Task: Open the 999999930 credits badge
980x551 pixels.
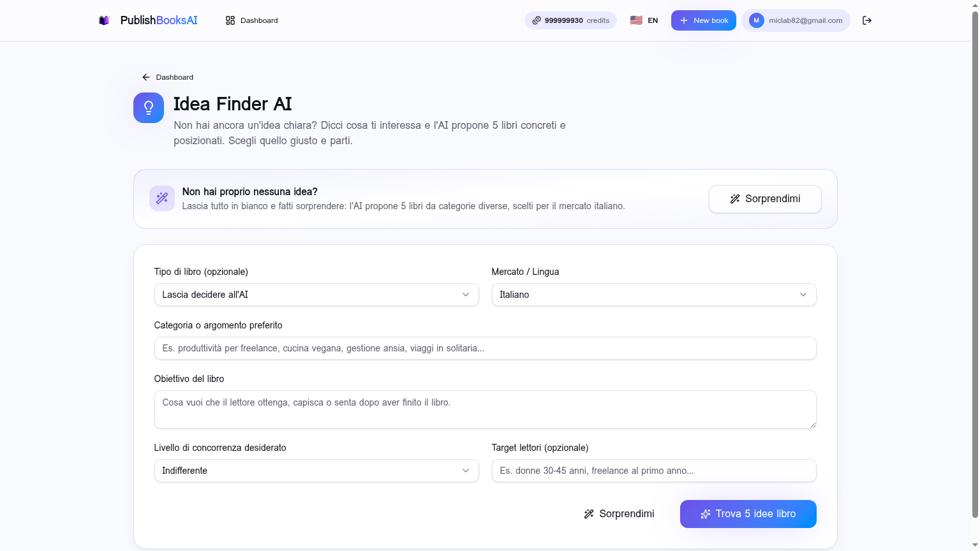Action: pyautogui.click(x=570, y=20)
